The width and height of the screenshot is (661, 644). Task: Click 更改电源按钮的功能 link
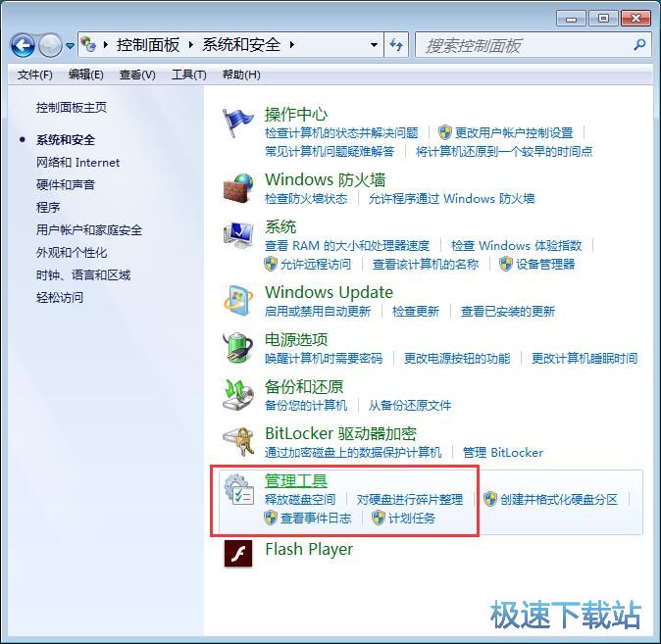tap(457, 358)
